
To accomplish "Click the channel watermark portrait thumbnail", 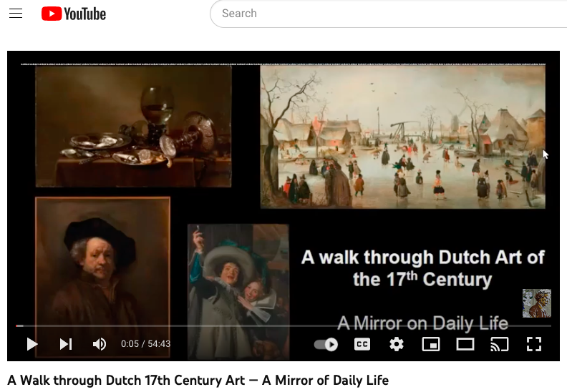I will tap(537, 303).
